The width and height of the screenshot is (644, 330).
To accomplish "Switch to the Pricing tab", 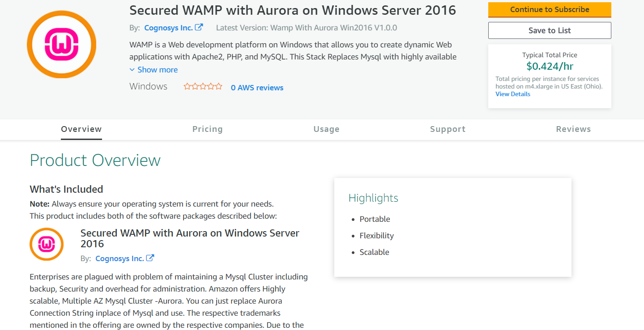I will point(208,129).
